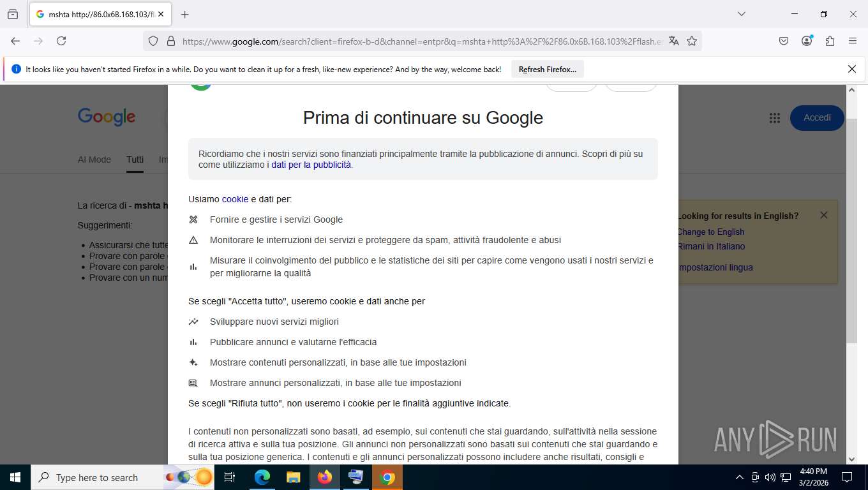The width and height of the screenshot is (868, 490).
Task: Open Impostazioni lingua link
Action: pyautogui.click(x=715, y=267)
